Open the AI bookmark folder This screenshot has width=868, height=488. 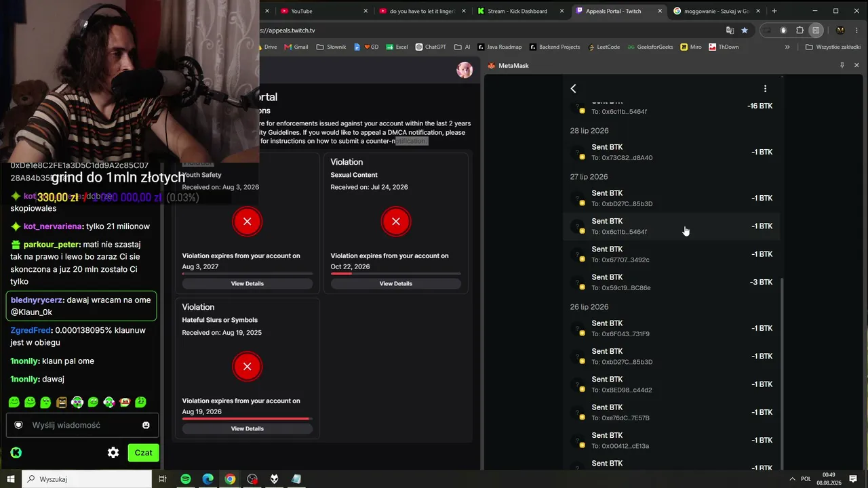click(462, 47)
